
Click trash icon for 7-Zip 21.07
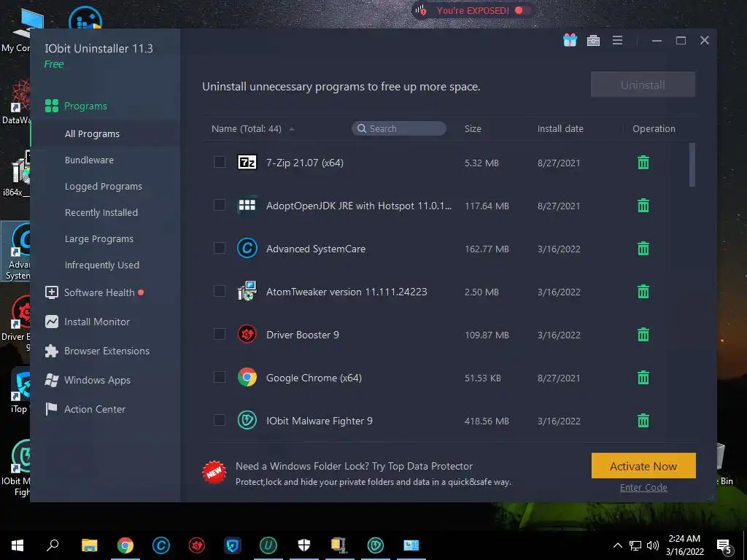pyautogui.click(x=643, y=163)
